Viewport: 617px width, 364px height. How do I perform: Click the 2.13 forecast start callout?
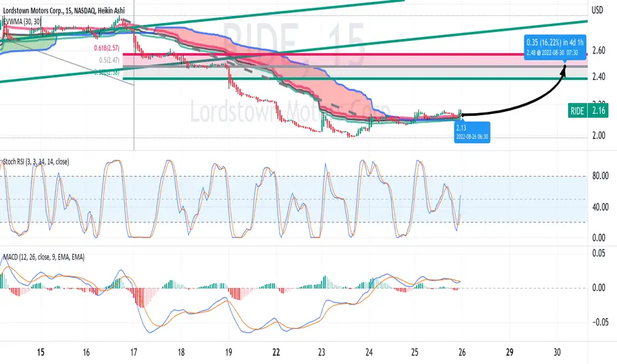click(472, 132)
